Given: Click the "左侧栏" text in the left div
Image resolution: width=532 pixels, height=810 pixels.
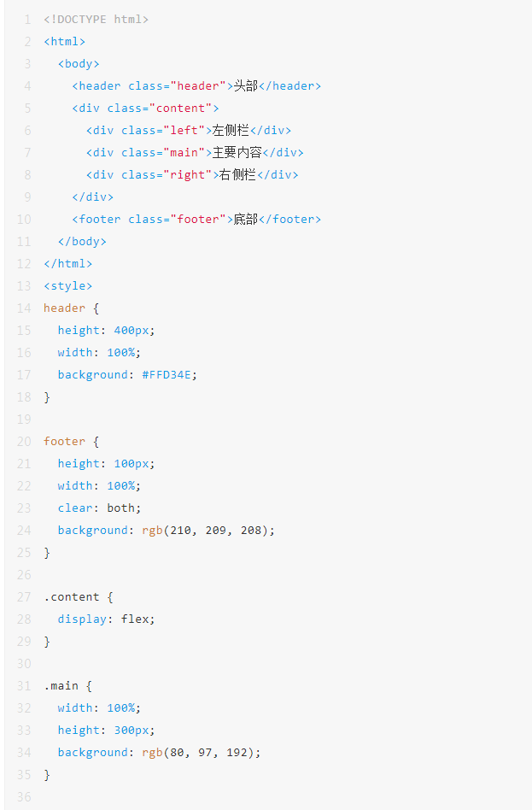Looking at the screenshot, I should 231,130.
